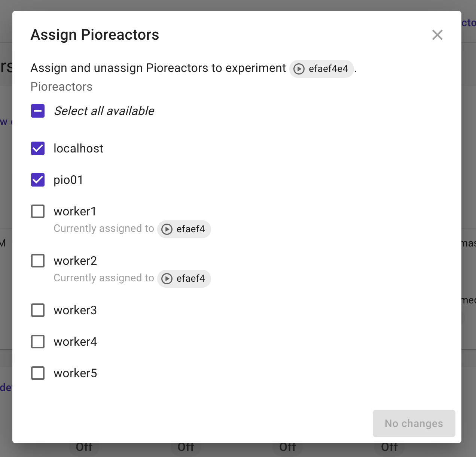Click play icon in efaef4e4 experiment chip
Image resolution: width=476 pixels, height=457 pixels.
pos(299,69)
